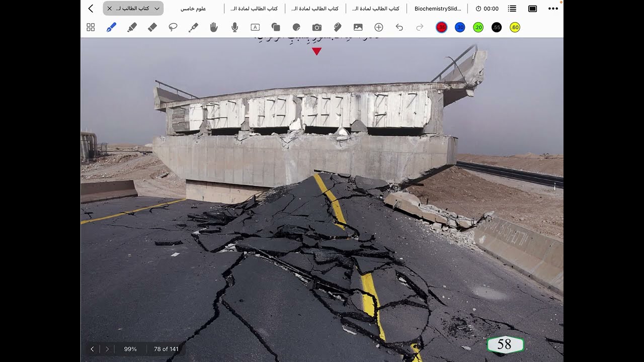Switch to the BiochemistrySlid... tab
The height and width of the screenshot is (362, 644).
(438, 9)
